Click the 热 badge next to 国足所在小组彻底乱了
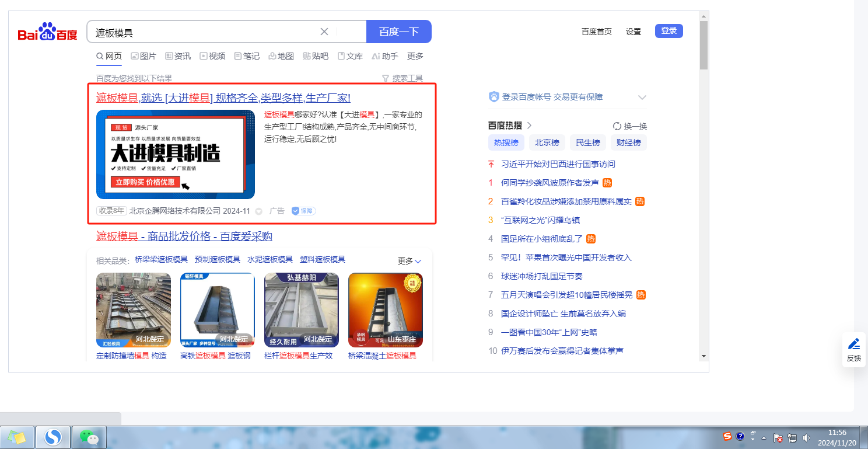The width and height of the screenshot is (868, 449). 591,239
